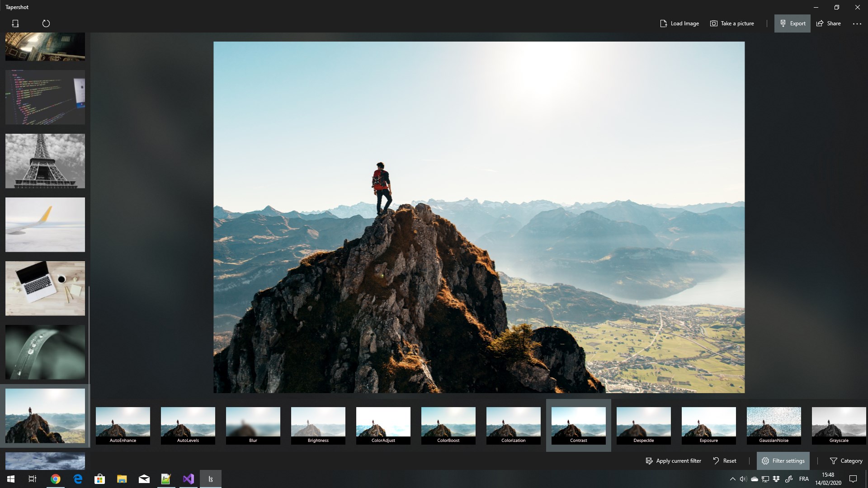Viewport: 868px width, 488px height.
Task: Open the three-dots more options menu
Action: [x=857, y=23]
